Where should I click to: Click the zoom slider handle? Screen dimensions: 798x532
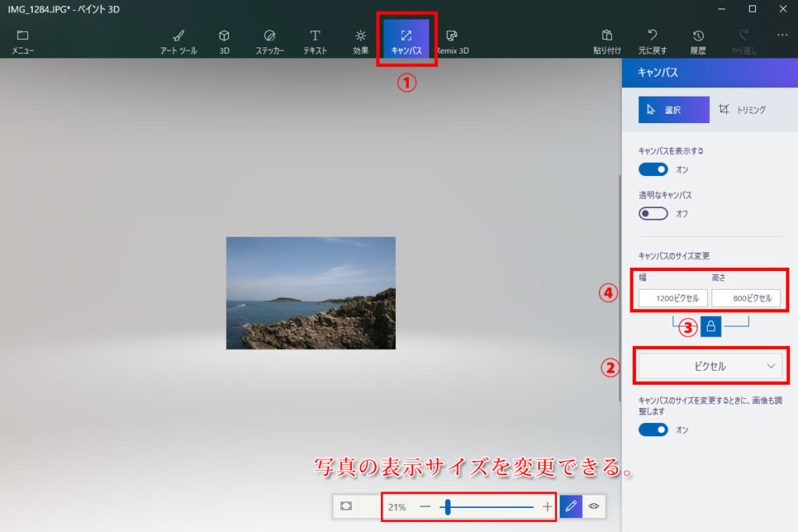click(x=448, y=506)
